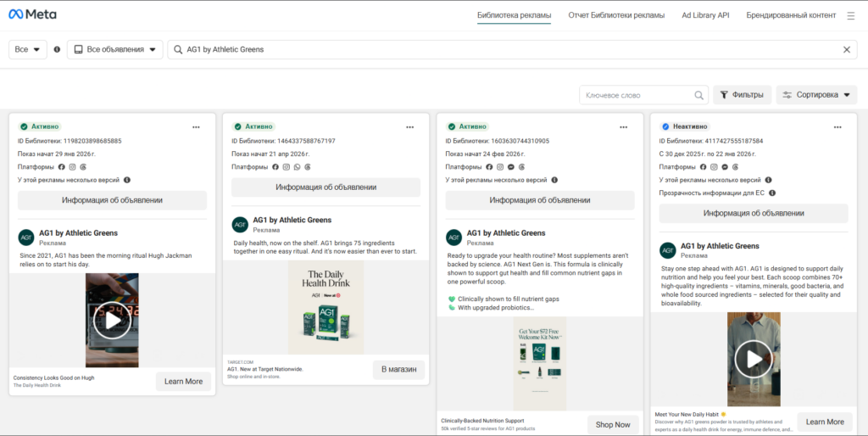
Task: Click the AG1 avatar on the Hugh Jackman ad
Action: click(26, 238)
